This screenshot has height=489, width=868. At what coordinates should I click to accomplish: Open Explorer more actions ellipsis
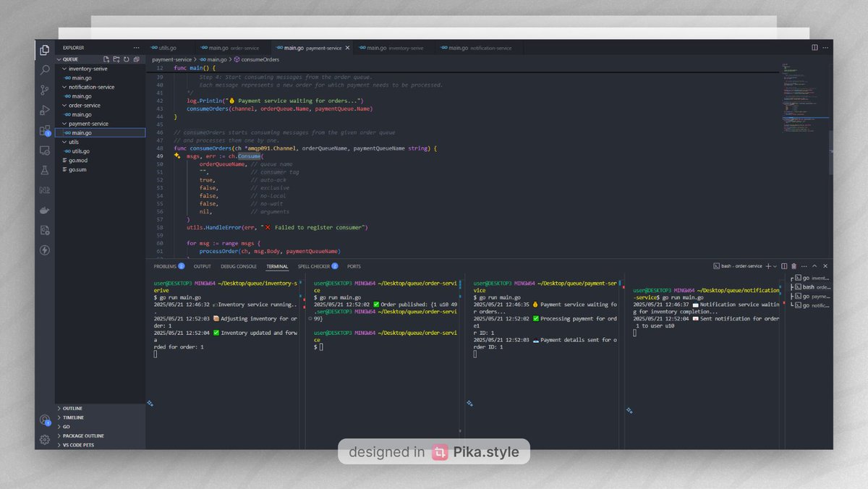pos(136,48)
